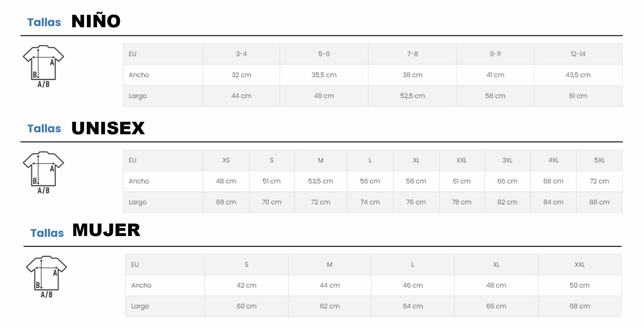Select the XXL header in Mujer table

coord(580,265)
